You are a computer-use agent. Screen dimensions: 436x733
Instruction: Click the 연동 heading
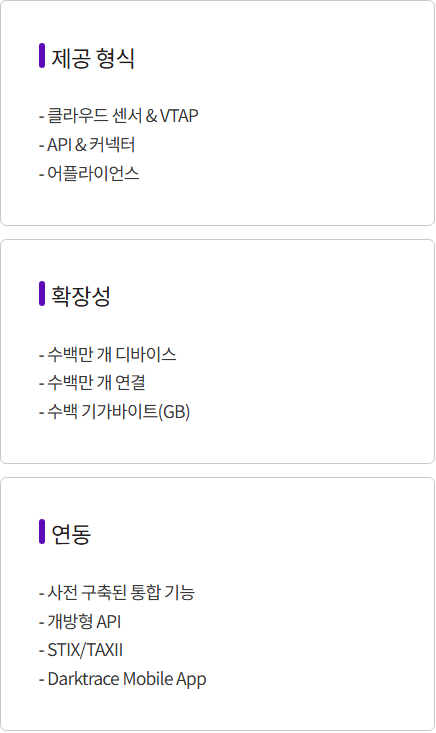coord(71,534)
